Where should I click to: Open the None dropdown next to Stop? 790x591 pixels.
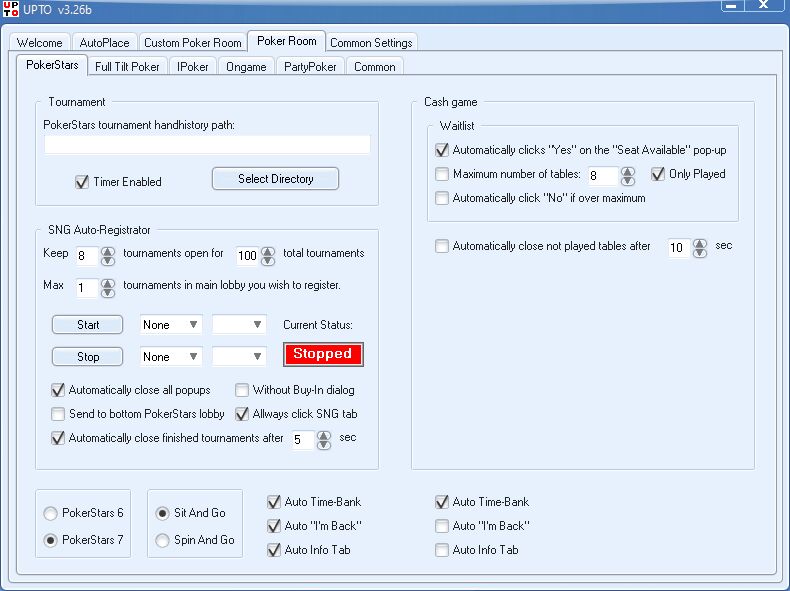pyautogui.click(x=171, y=357)
